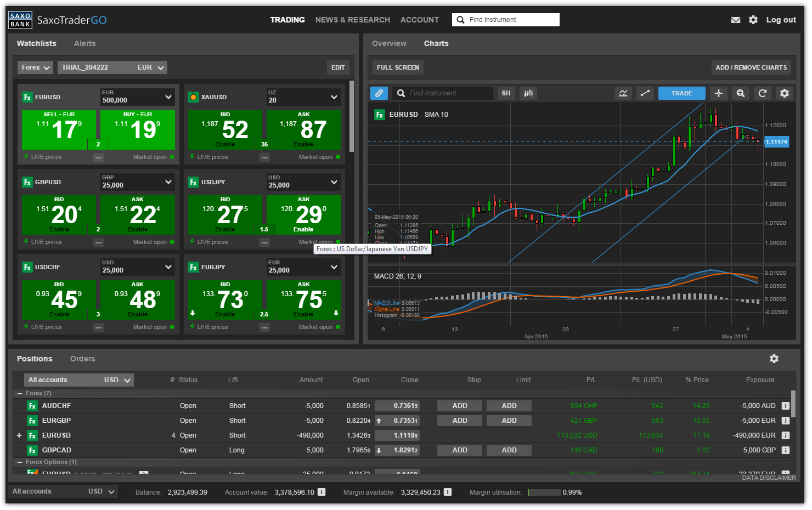Enable the GBPUSD BID price button
Viewport: 812px width, 510px height.
click(x=59, y=215)
